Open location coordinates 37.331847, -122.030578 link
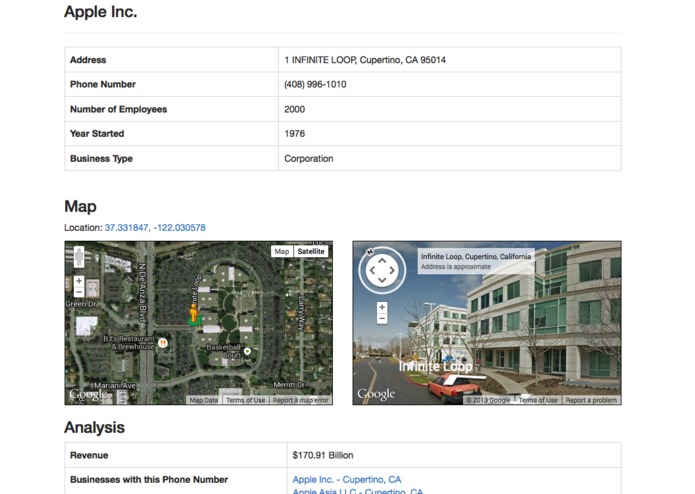 point(155,228)
